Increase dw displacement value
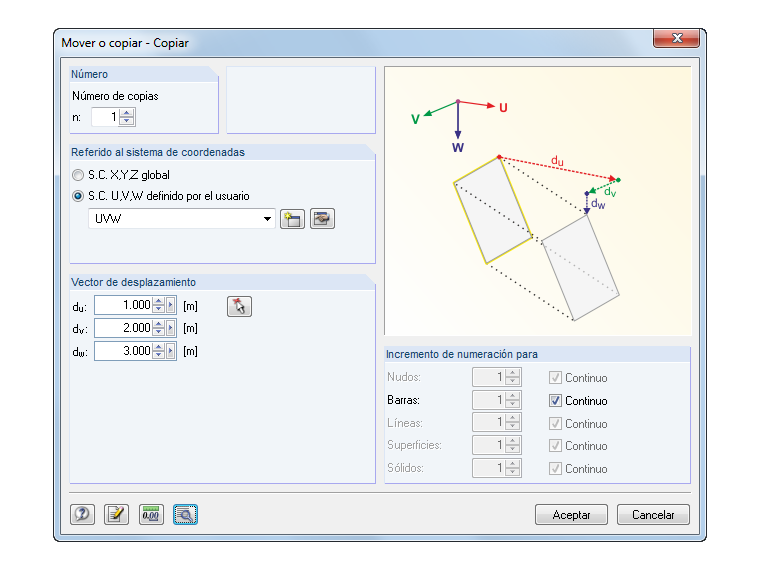This screenshot has width=760, height=570. point(158,347)
